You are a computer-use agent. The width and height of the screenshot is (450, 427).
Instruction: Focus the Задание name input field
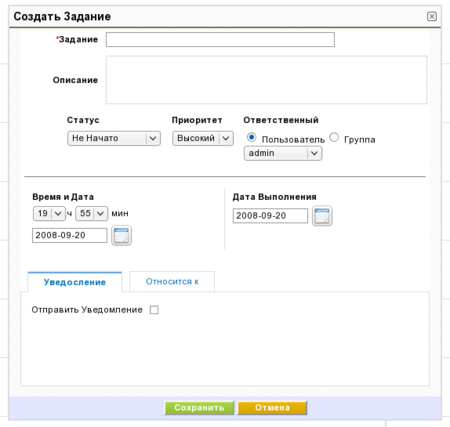click(x=220, y=40)
